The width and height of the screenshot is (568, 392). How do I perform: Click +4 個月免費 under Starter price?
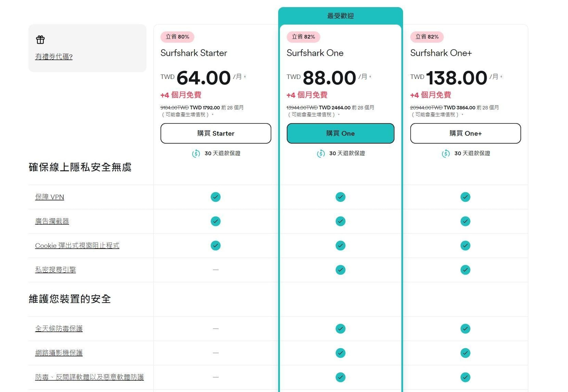tap(181, 95)
